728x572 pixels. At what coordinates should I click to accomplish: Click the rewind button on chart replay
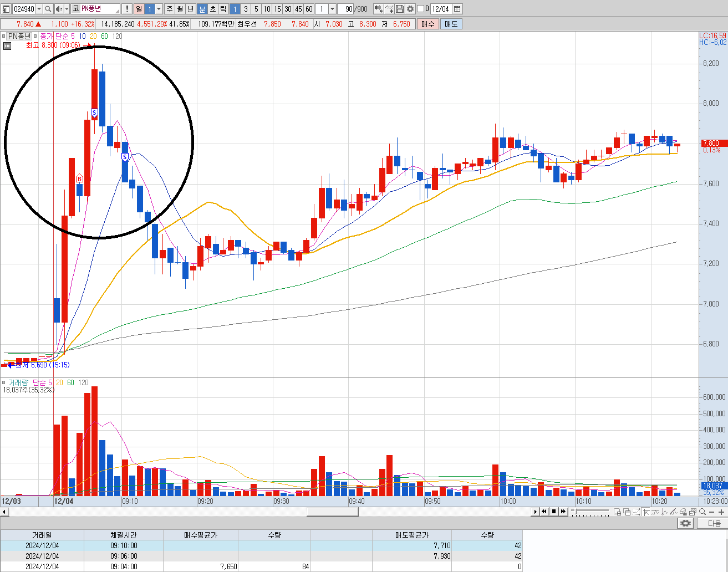coord(544,512)
